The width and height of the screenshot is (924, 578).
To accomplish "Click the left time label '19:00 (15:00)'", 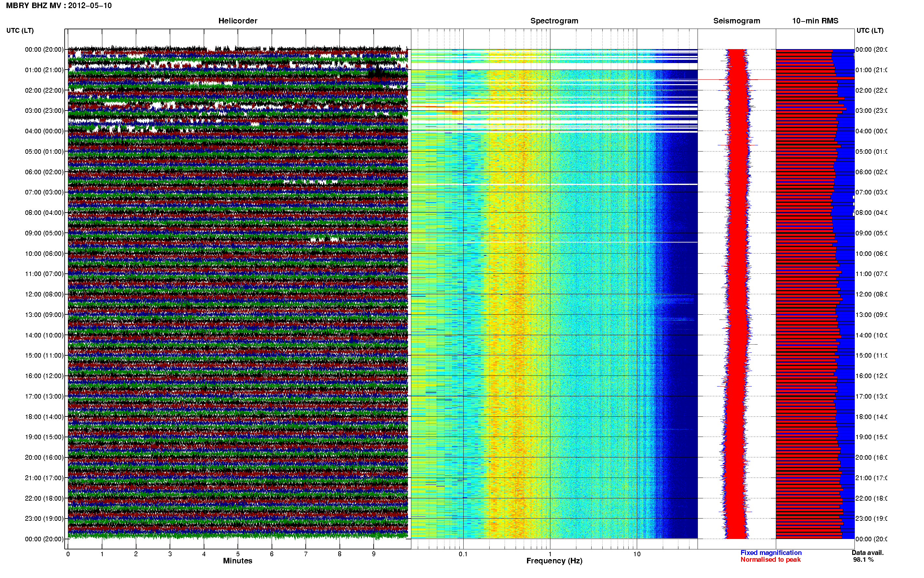I will click(x=44, y=437).
